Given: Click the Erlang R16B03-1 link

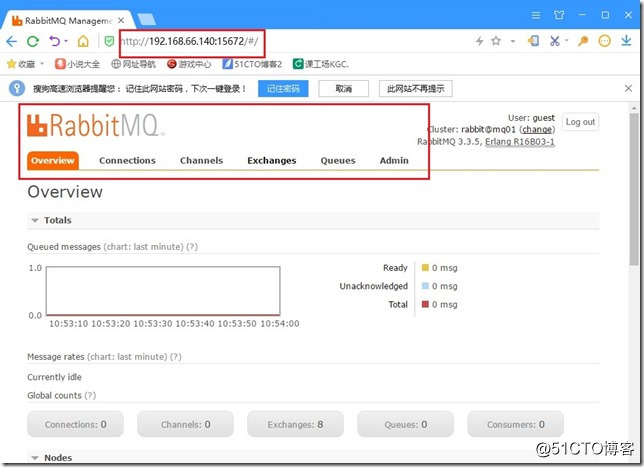Looking at the screenshot, I should [520, 142].
